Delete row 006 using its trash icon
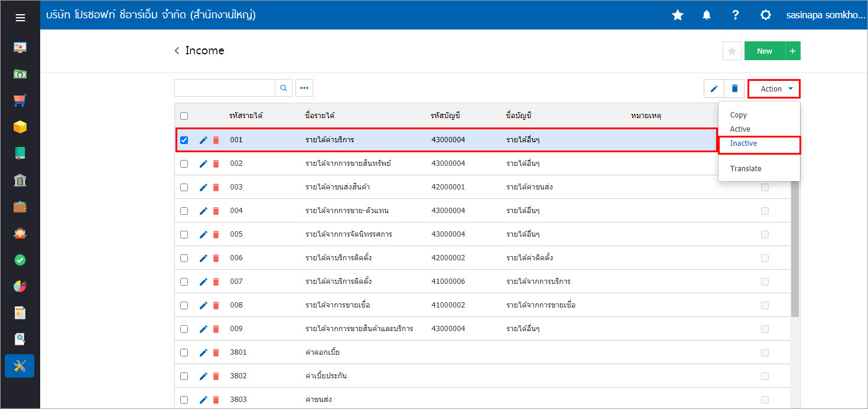The width and height of the screenshot is (868, 409). [x=216, y=258]
